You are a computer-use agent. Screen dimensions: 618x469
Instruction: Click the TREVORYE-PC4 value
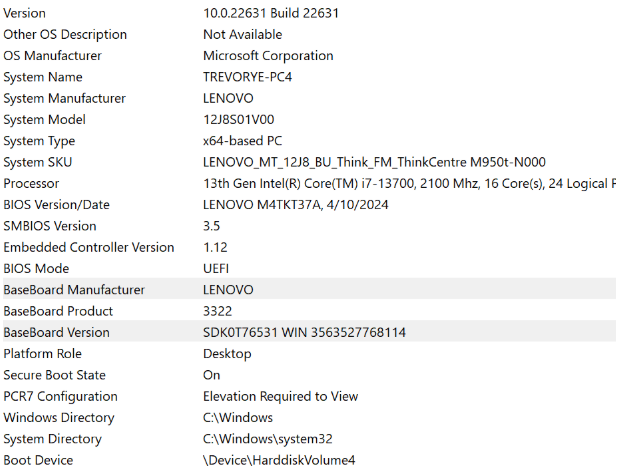coord(247,77)
